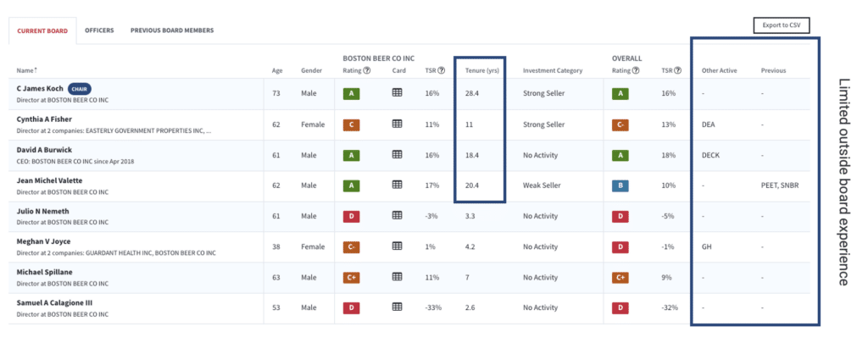Click the -33% TSR value
The image size is (868, 343).
tap(433, 307)
